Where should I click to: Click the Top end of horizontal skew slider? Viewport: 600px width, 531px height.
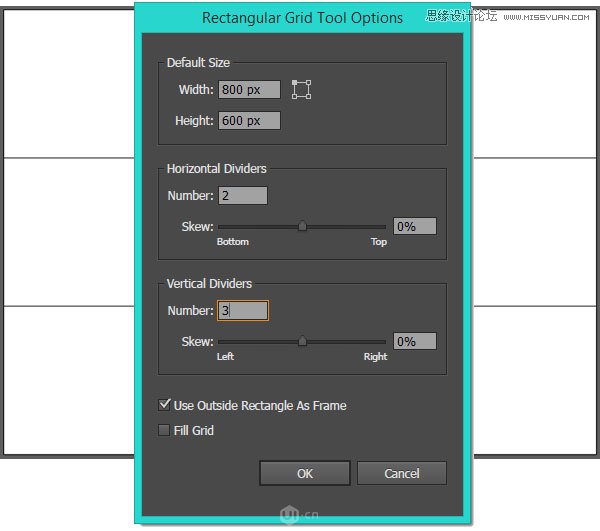tap(384, 227)
